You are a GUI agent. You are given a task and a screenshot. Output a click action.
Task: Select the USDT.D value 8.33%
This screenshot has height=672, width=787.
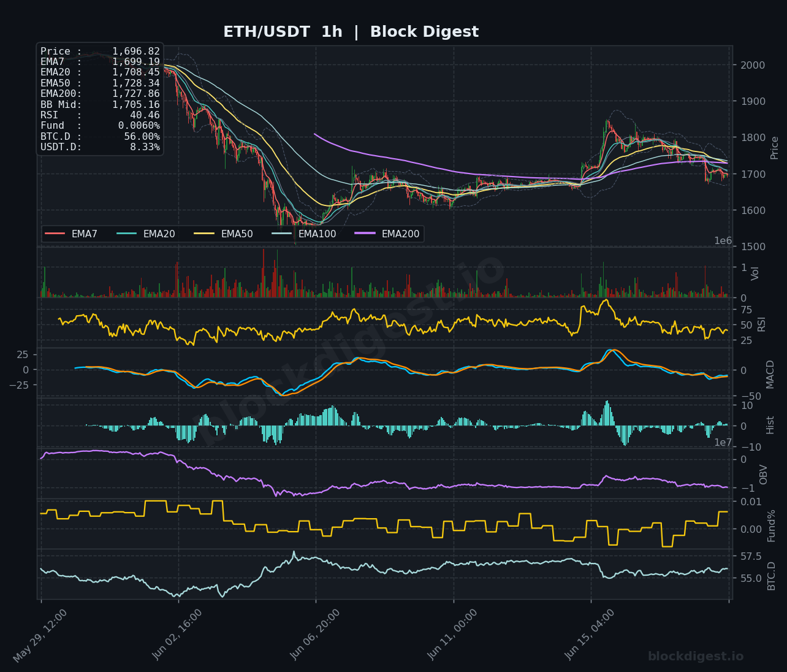[145, 147]
